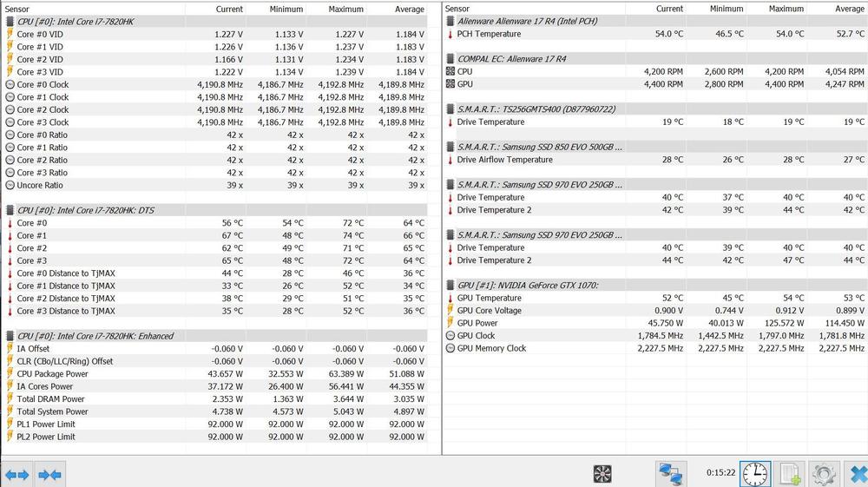
Task: Click the left pane Sensor column header
Action: click(87, 9)
